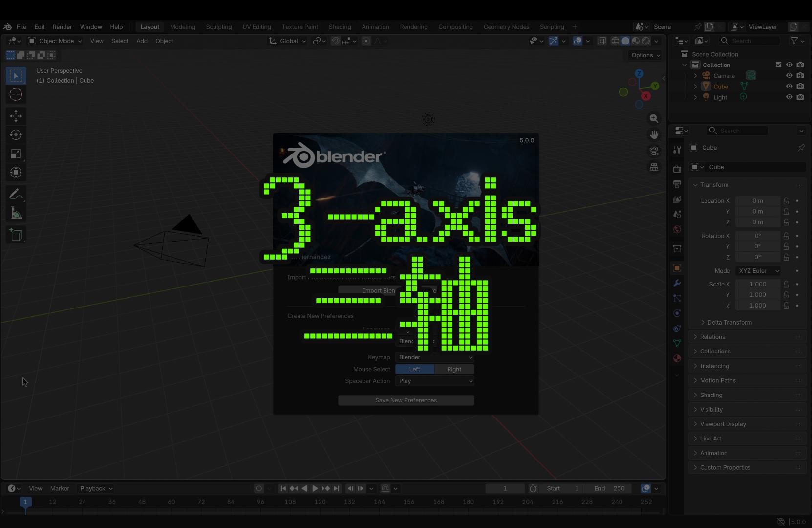Screen dimensions: 812x528
Task: Switch perspective/orthographic with the grid icon
Action: tap(654, 167)
